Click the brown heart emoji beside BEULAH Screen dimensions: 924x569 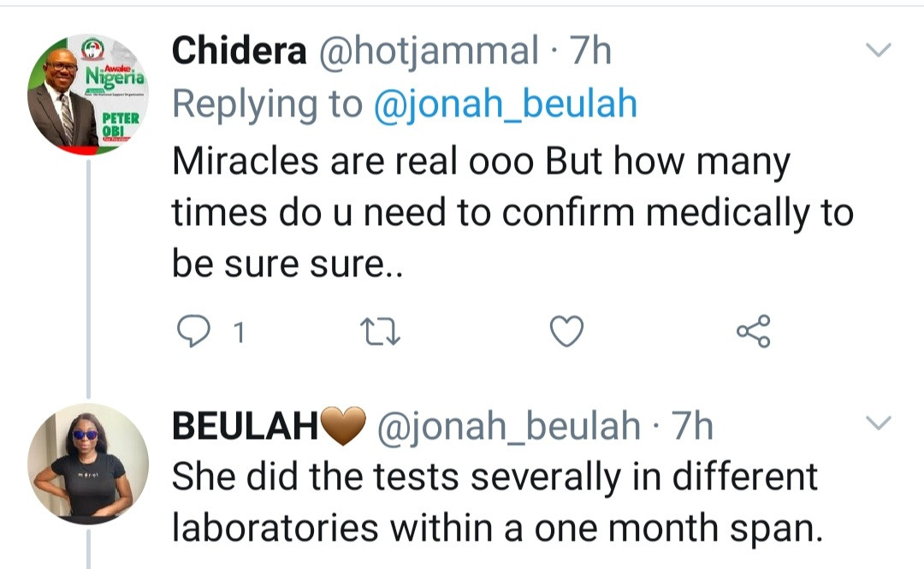pyautogui.click(x=345, y=425)
